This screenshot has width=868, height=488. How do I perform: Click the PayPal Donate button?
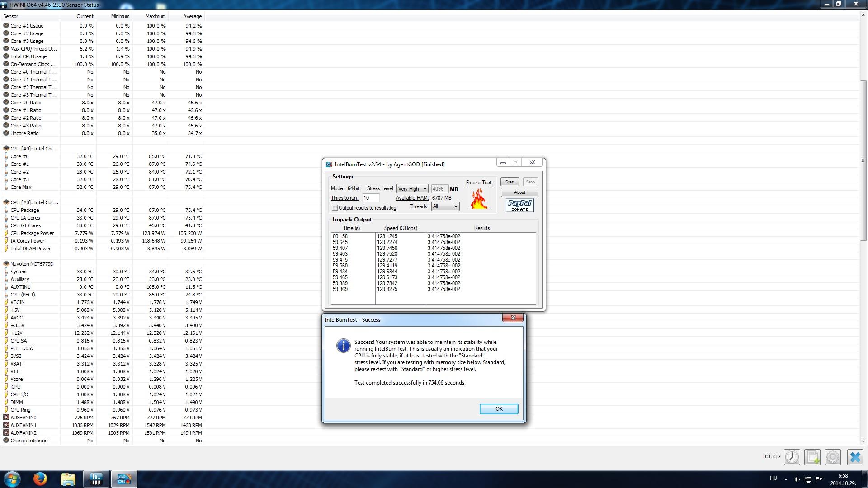pyautogui.click(x=519, y=206)
